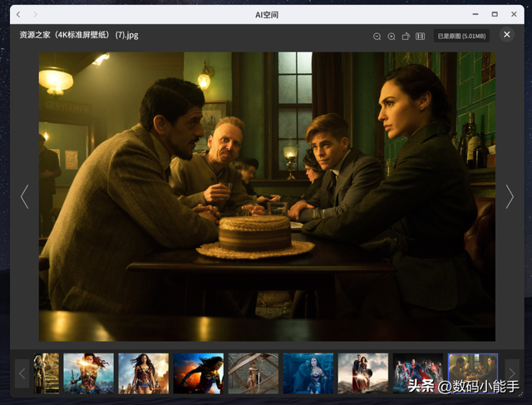Show next image with large right chevron
Viewport: 532px width, 405px height.
[510, 196]
